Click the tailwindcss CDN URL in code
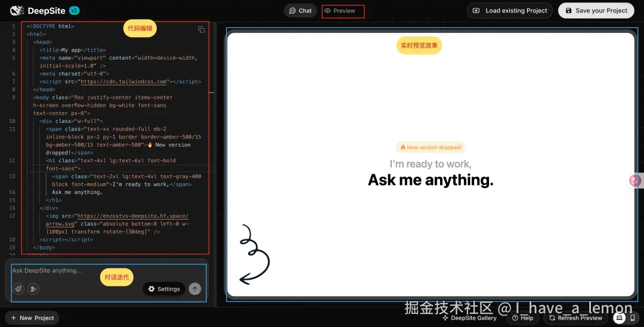Image resolution: width=644 pixels, height=327 pixels. [x=123, y=81]
